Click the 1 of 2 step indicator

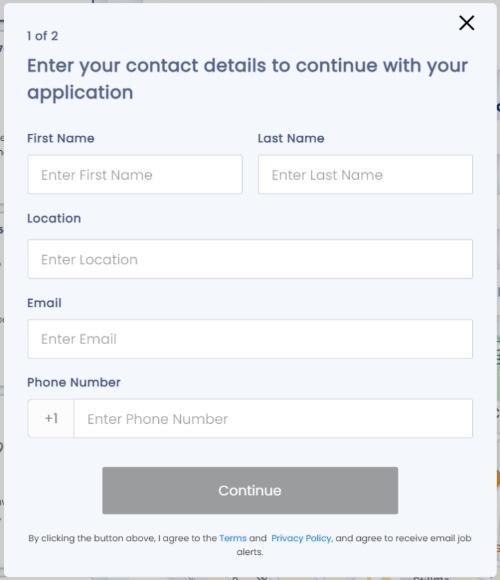coord(43,36)
